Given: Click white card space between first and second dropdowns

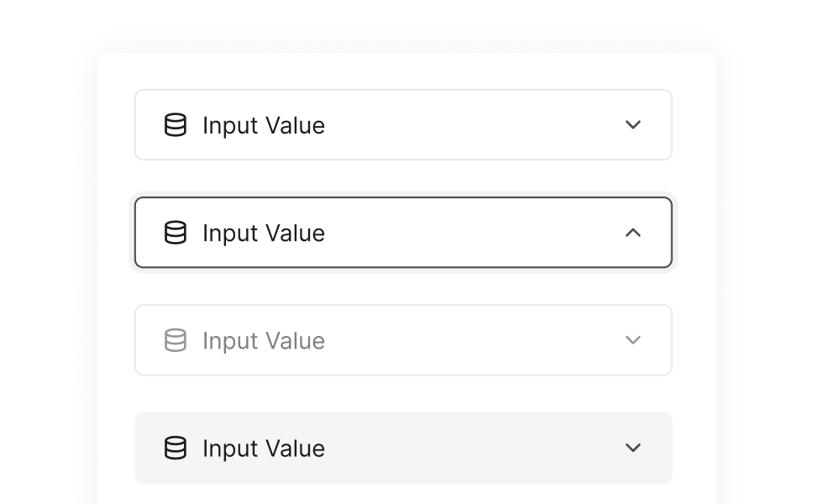Looking at the screenshot, I should (x=403, y=178).
